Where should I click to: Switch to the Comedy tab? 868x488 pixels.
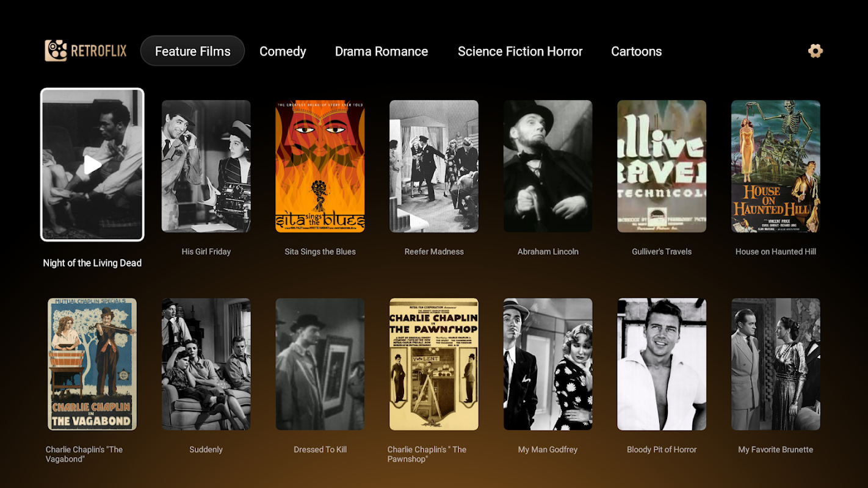click(x=283, y=51)
